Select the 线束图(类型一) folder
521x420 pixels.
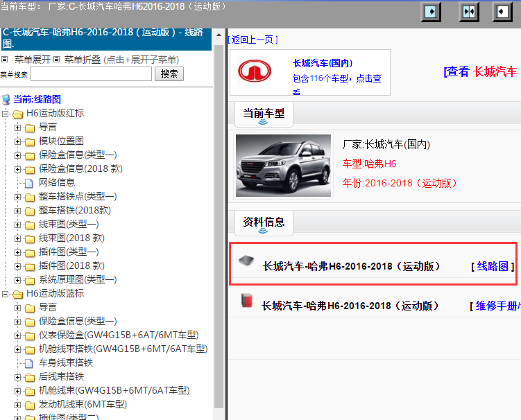[69, 225]
